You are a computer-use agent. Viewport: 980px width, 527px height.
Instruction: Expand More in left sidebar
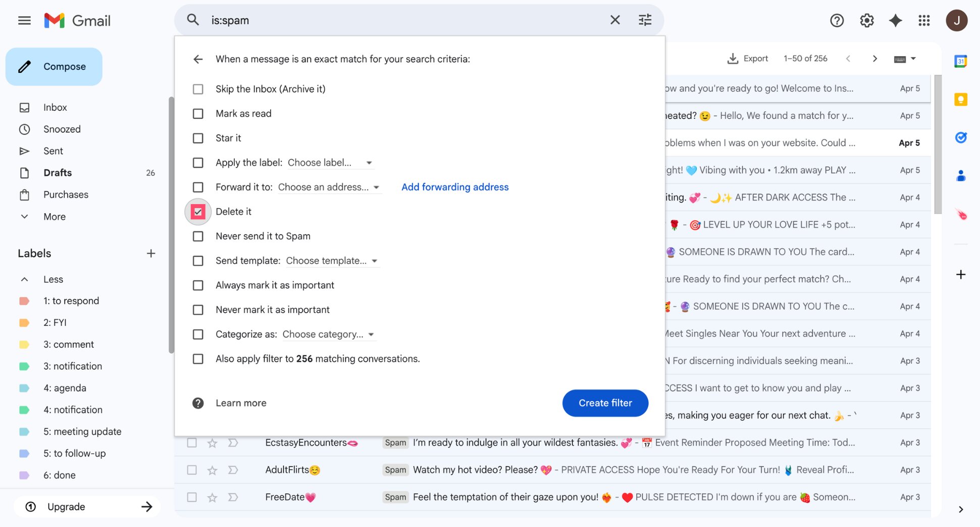pos(55,217)
